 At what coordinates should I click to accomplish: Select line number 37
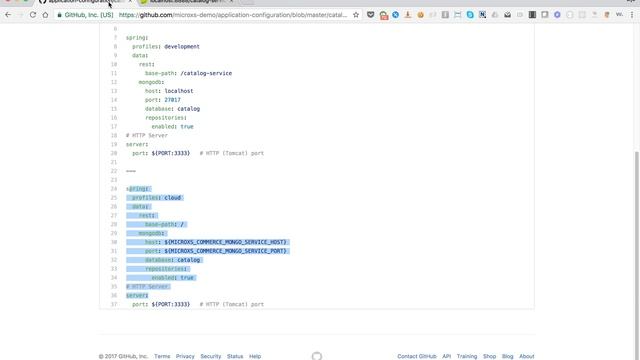click(x=114, y=304)
